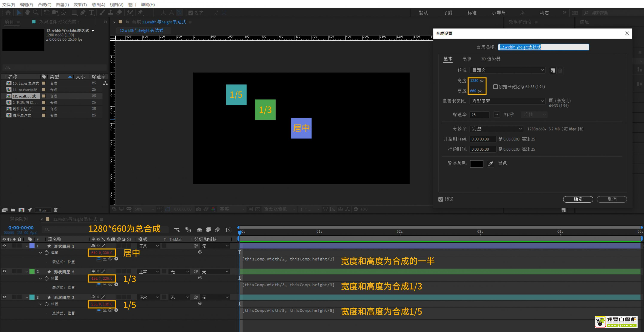This screenshot has height=332, width=644.
Task: Select the Type text tool
Action: [x=91, y=12]
